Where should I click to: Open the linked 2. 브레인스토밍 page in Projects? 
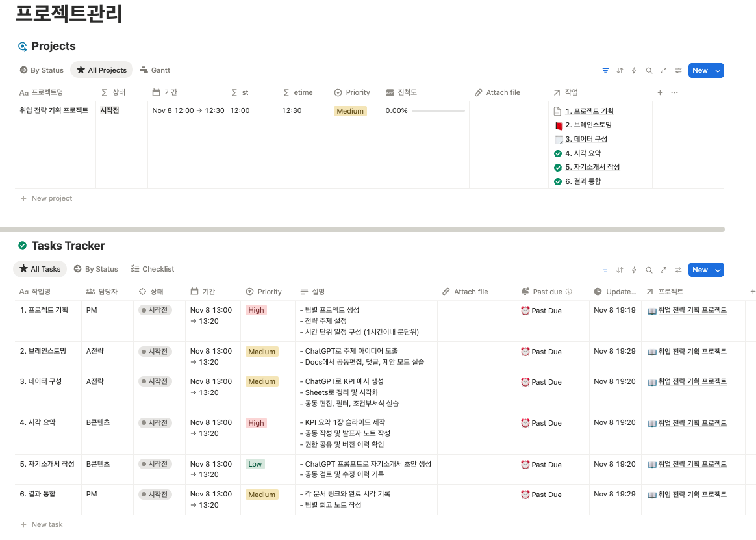[x=588, y=125]
